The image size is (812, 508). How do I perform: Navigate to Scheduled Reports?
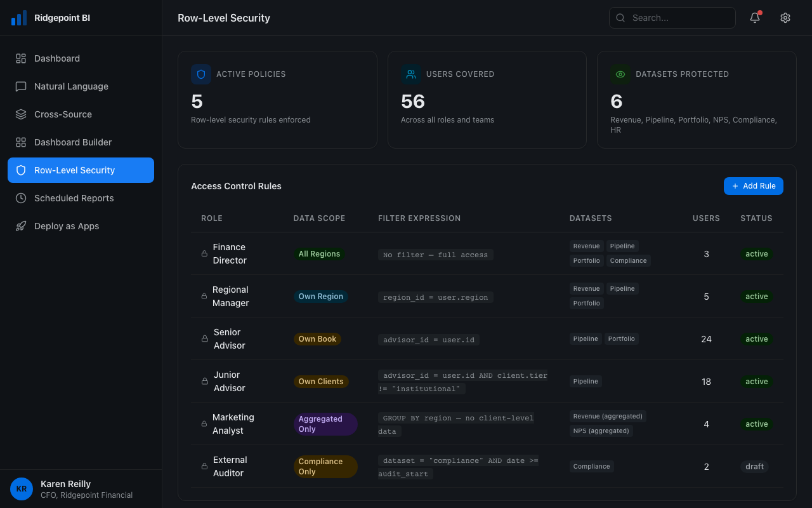tap(74, 198)
